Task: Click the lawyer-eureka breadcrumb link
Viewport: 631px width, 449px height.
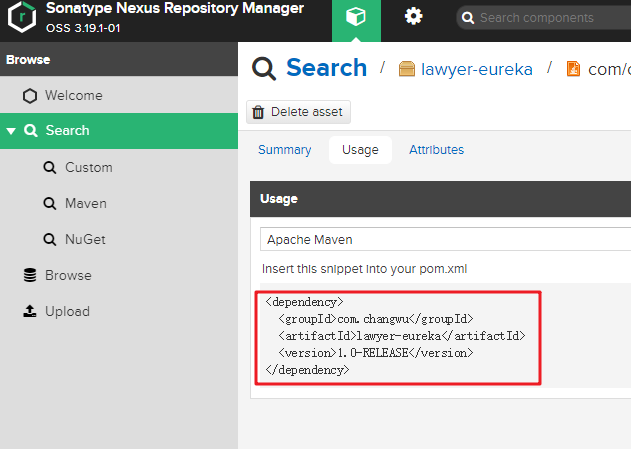Action: click(x=477, y=69)
